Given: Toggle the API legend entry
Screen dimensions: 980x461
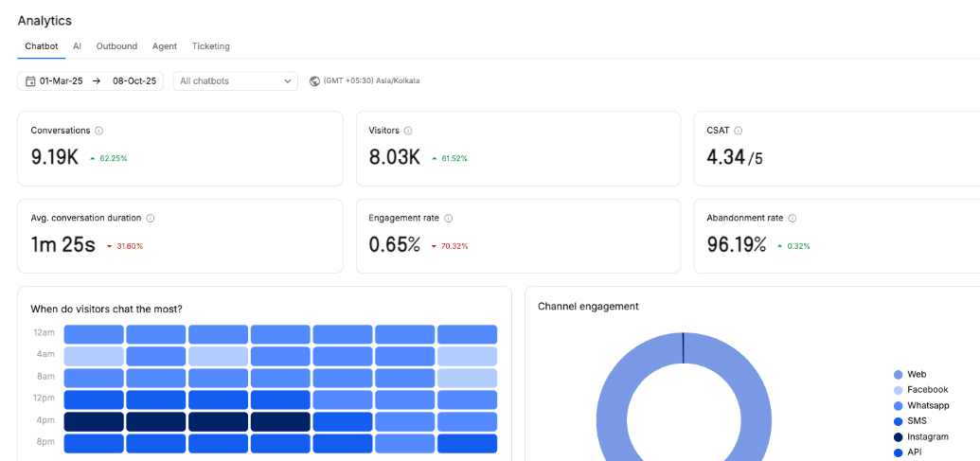Looking at the screenshot, I should (x=909, y=452).
